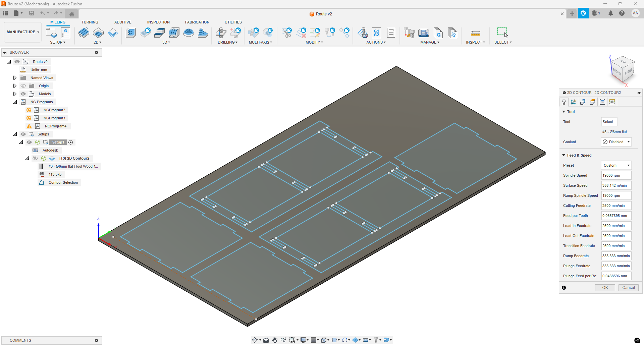Expand the Origin tree node
The image size is (644, 346).
15,86
